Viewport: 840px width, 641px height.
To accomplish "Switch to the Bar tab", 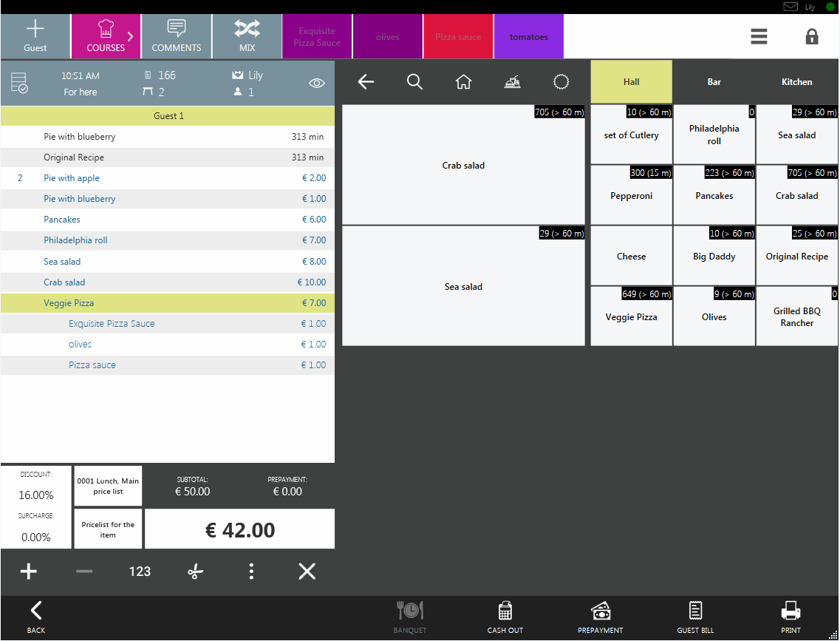I will (714, 82).
